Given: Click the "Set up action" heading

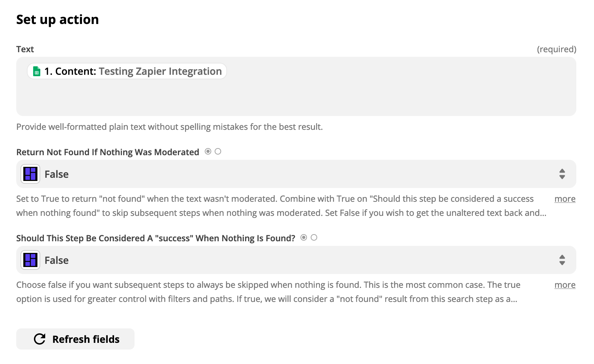Looking at the screenshot, I should click(58, 19).
